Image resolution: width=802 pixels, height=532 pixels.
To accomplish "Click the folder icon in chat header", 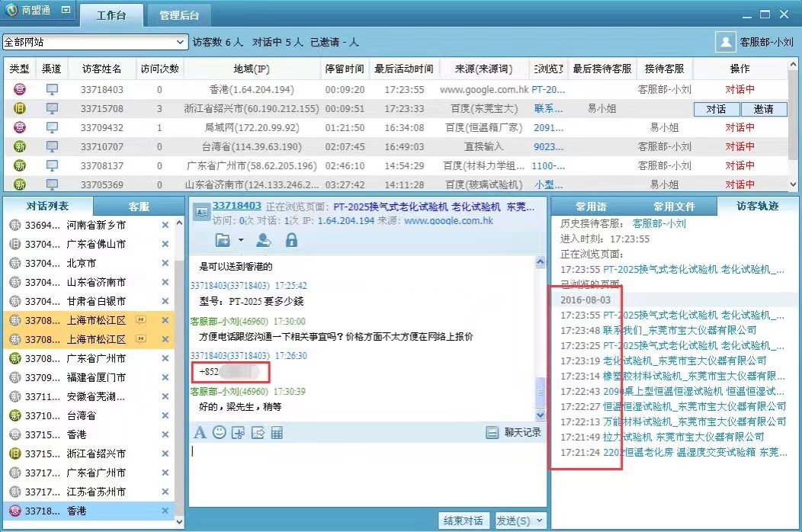I will click(223, 241).
